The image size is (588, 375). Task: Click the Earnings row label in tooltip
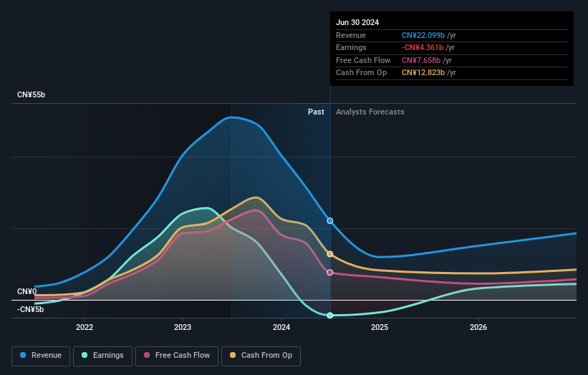click(x=351, y=47)
